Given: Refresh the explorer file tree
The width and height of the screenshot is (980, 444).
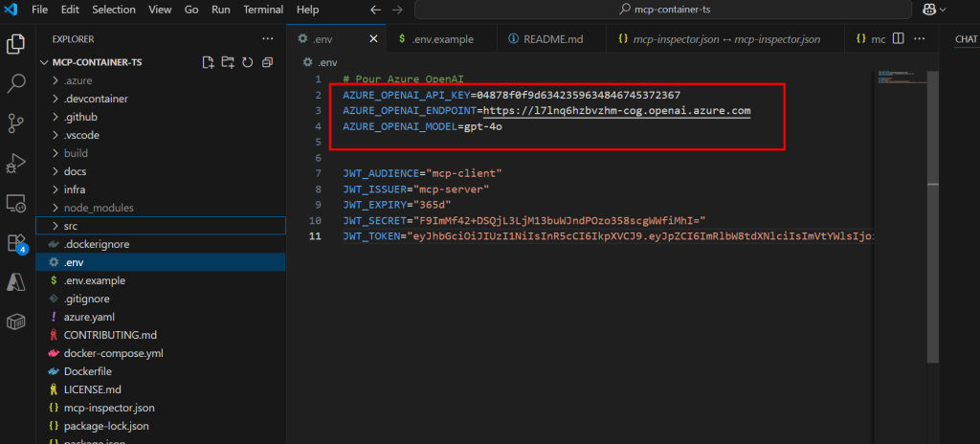Looking at the screenshot, I should click(x=248, y=62).
